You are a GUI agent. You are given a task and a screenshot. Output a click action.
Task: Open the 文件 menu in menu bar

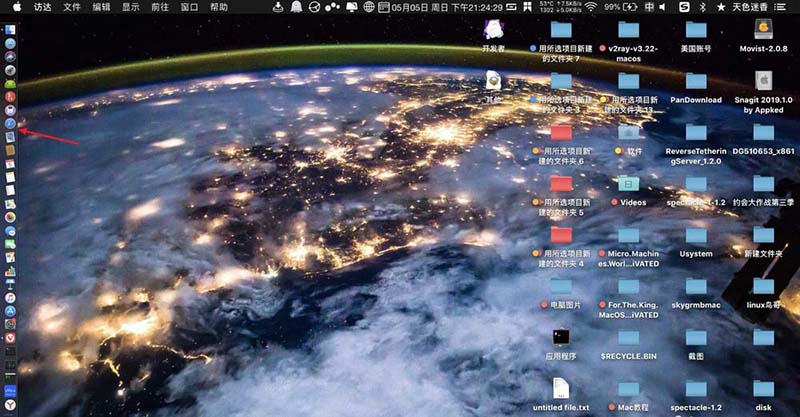pyautogui.click(x=72, y=7)
